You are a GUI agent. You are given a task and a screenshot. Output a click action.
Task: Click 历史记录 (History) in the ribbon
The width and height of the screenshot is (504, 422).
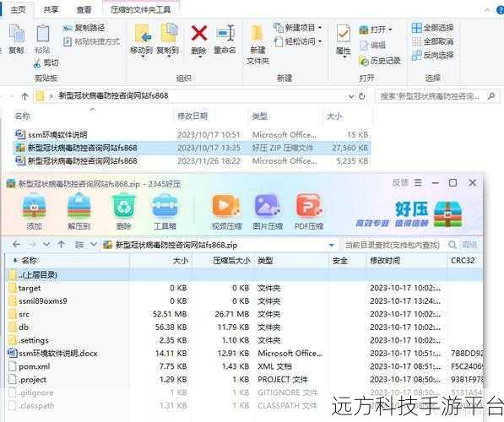pos(380,61)
